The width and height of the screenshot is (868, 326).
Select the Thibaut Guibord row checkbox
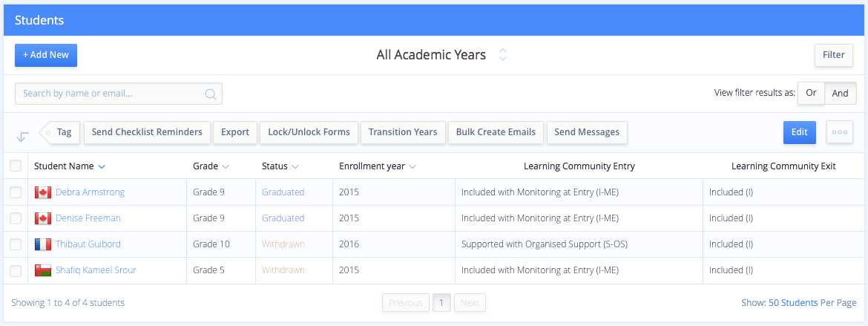16,244
